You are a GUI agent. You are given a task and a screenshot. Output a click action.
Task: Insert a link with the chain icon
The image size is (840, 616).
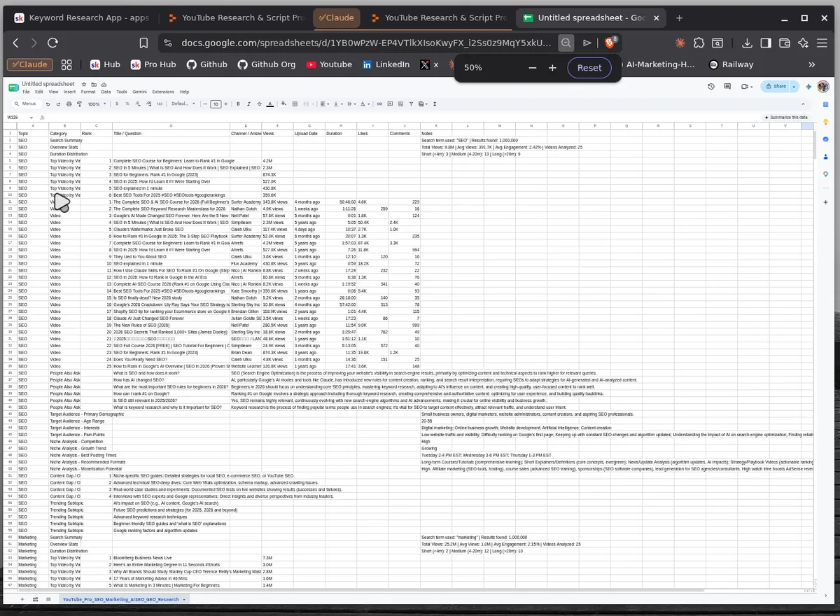tap(379, 104)
